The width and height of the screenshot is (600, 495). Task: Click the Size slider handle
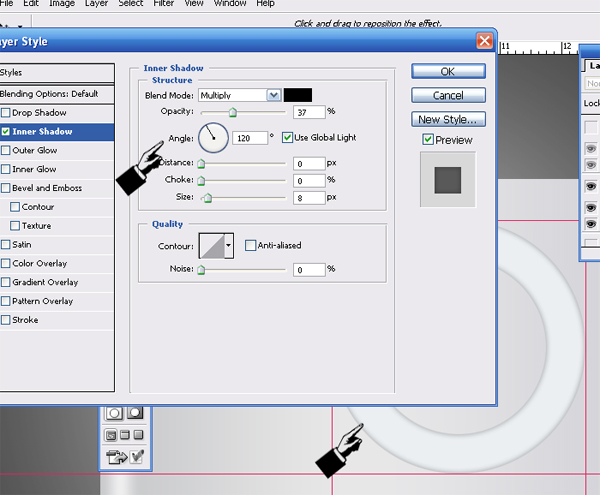208,198
